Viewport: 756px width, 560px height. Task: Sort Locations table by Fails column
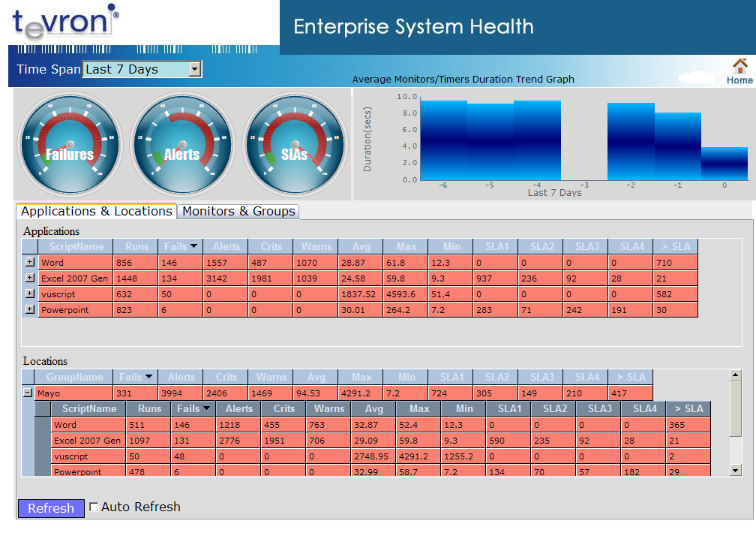(x=136, y=377)
